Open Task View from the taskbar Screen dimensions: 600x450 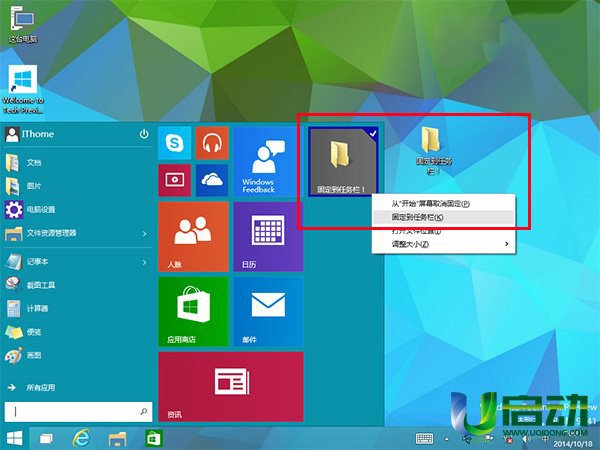coord(46,439)
